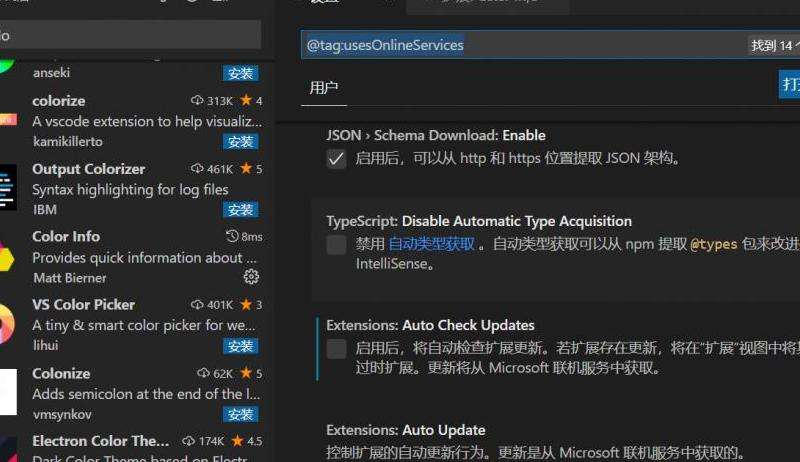Open the VS Color Picker extension title
This screenshot has width=800, height=462.
click(84, 304)
